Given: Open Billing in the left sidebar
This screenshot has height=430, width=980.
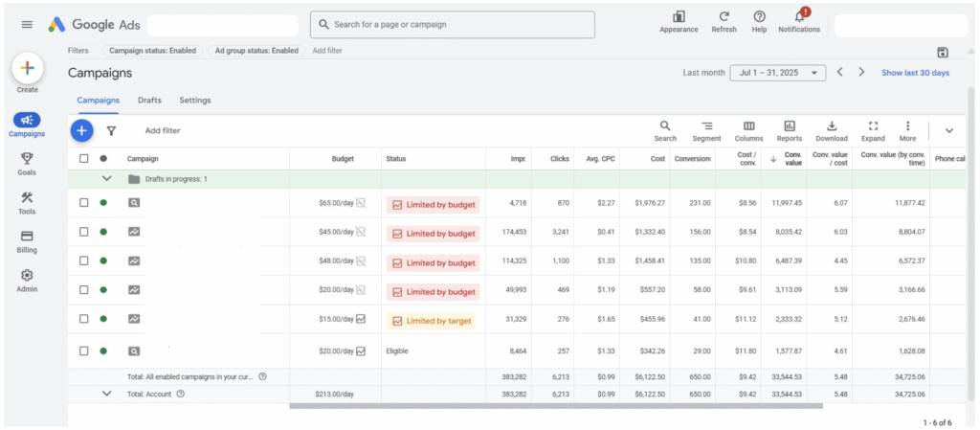Looking at the screenshot, I should [x=27, y=237].
